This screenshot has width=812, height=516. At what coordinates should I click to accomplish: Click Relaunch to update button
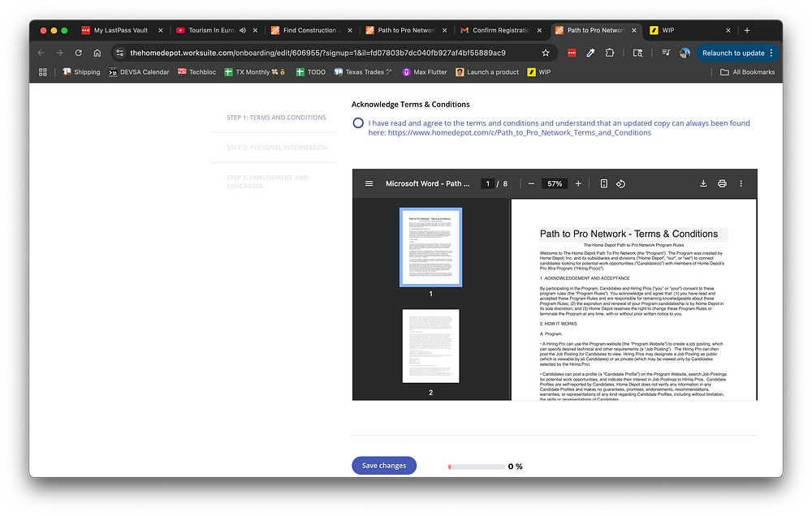[732, 53]
